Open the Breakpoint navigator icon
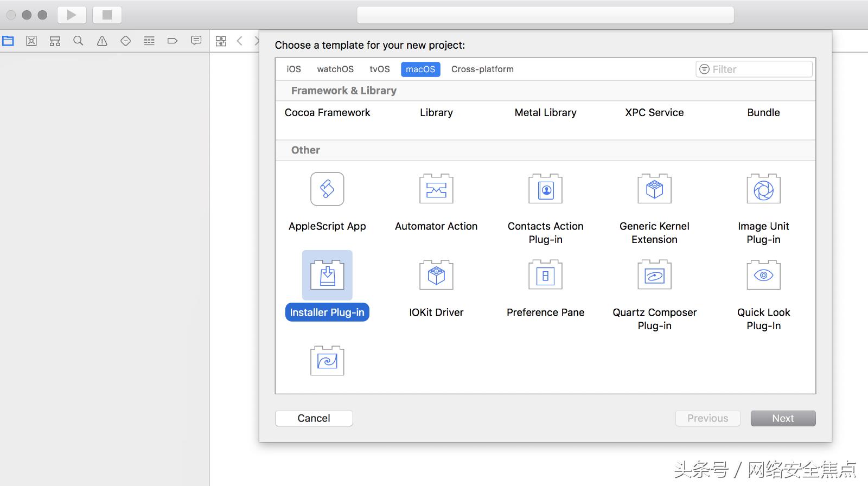This screenshot has width=868, height=486. [x=173, y=41]
